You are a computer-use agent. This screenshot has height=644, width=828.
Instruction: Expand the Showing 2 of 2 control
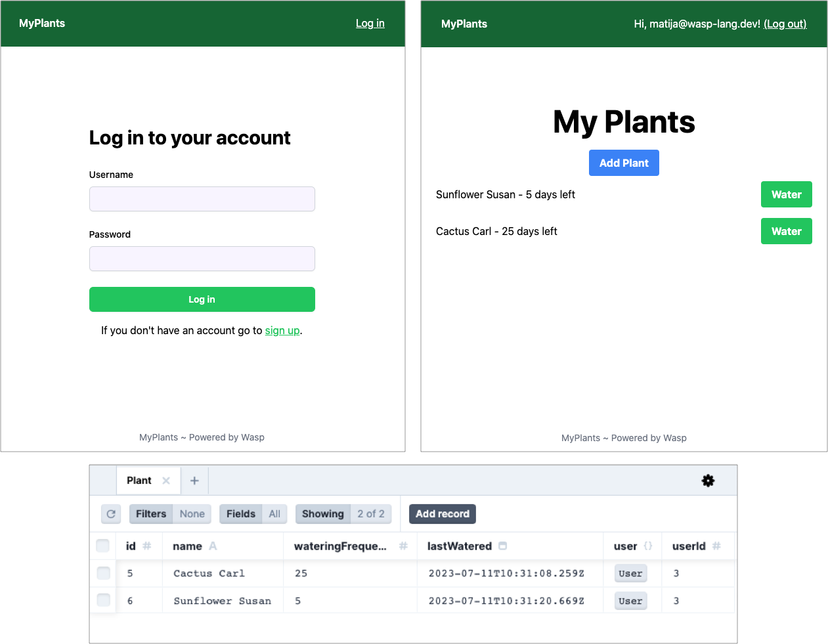tap(343, 514)
